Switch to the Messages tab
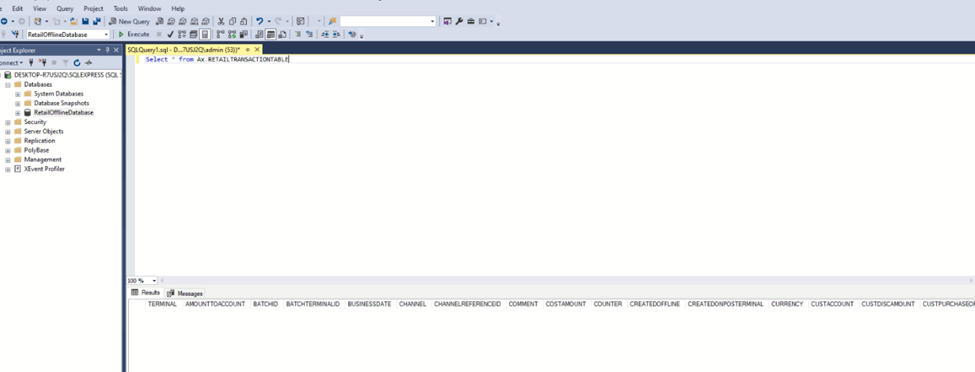The width and height of the screenshot is (975, 372). tap(185, 293)
